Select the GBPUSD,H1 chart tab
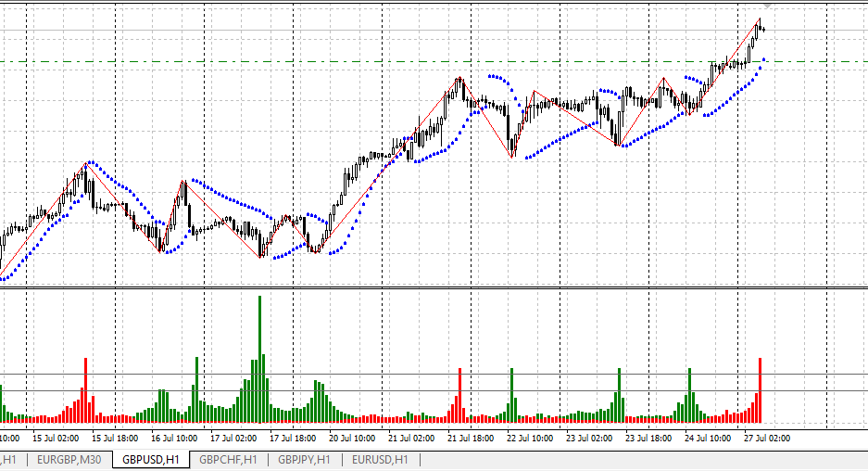This screenshot has height=471, width=868. [151, 459]
